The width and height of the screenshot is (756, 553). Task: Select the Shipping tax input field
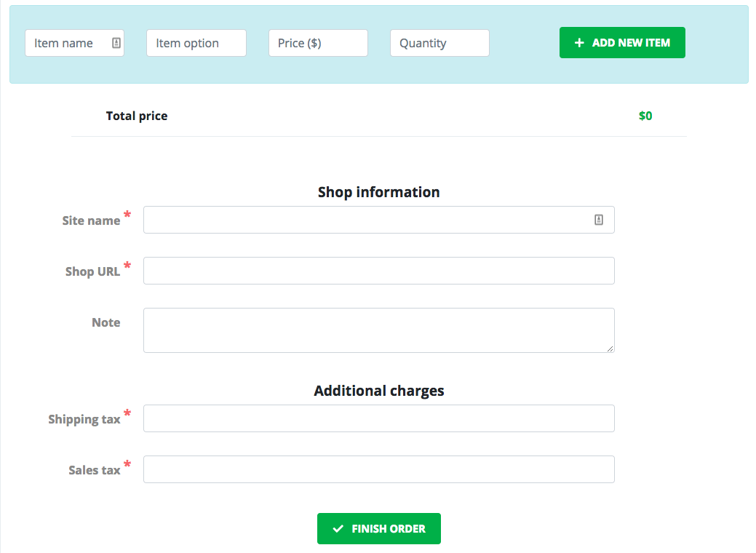(379, 418)
